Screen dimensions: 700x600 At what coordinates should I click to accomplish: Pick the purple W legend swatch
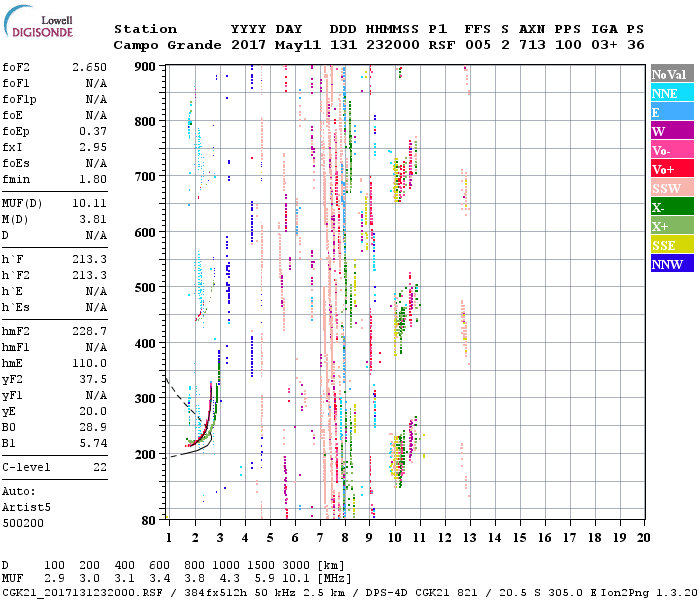[x=669, y=131]
